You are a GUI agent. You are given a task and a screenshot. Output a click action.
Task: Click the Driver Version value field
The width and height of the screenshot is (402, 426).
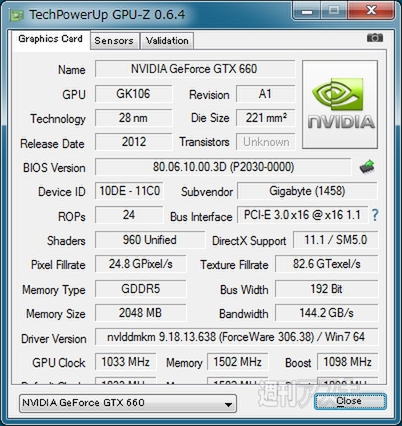coord(237,337)
